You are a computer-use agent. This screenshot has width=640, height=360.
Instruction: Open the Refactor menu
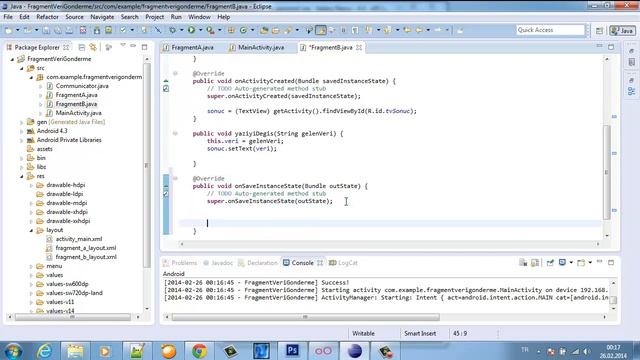click(47, 17)
